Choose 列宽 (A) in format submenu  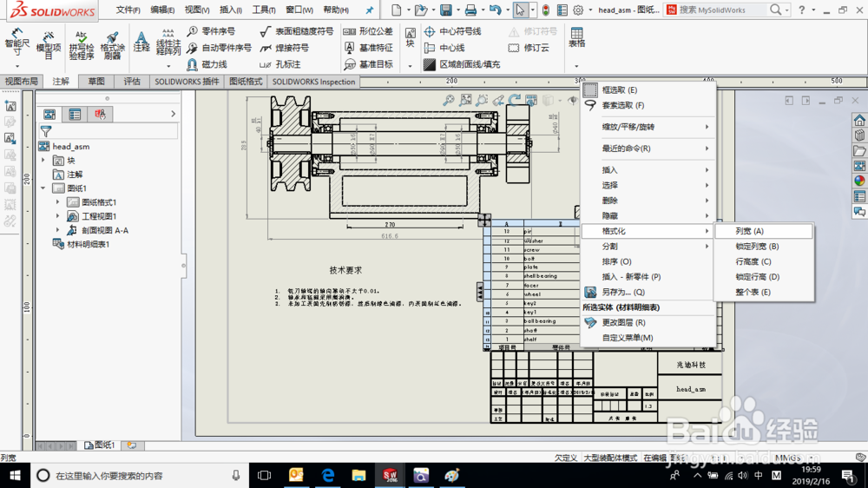pos(764,231)
